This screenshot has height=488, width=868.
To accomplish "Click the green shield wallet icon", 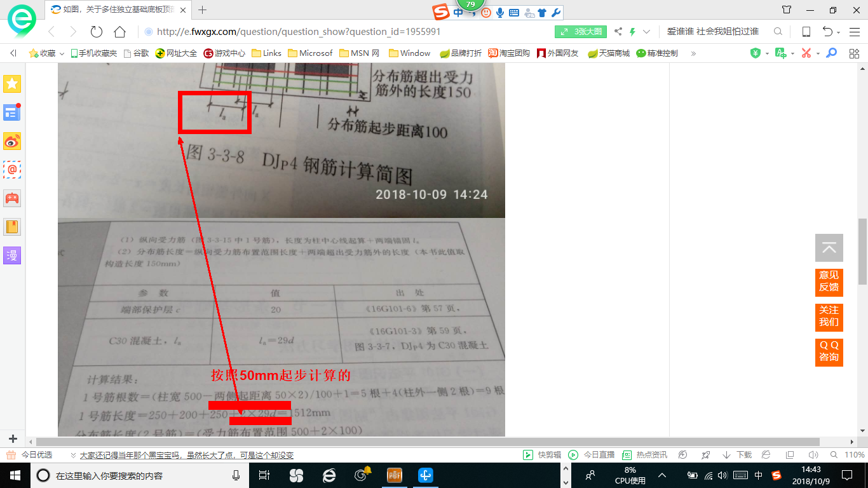I will tap(756, 53).
